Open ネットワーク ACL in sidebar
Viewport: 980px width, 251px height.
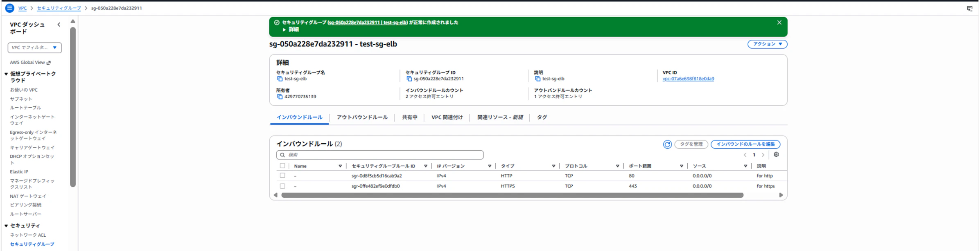(28, 235)
